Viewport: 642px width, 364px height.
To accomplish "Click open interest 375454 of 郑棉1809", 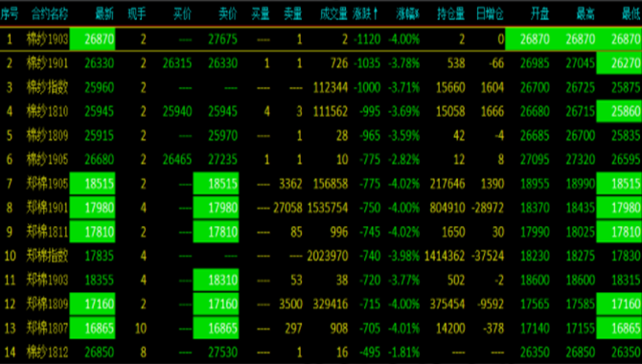I will pyautogui.click(x=447, y=304).
